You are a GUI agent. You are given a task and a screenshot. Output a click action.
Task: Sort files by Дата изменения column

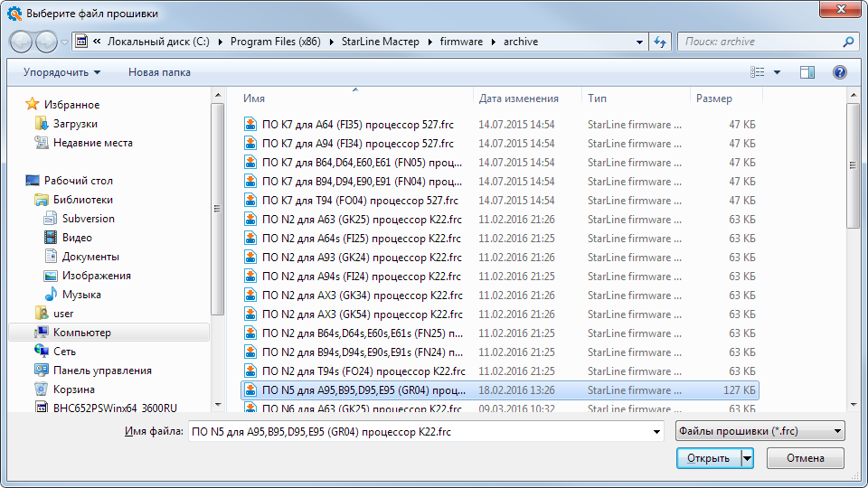[x=518, y=99]
